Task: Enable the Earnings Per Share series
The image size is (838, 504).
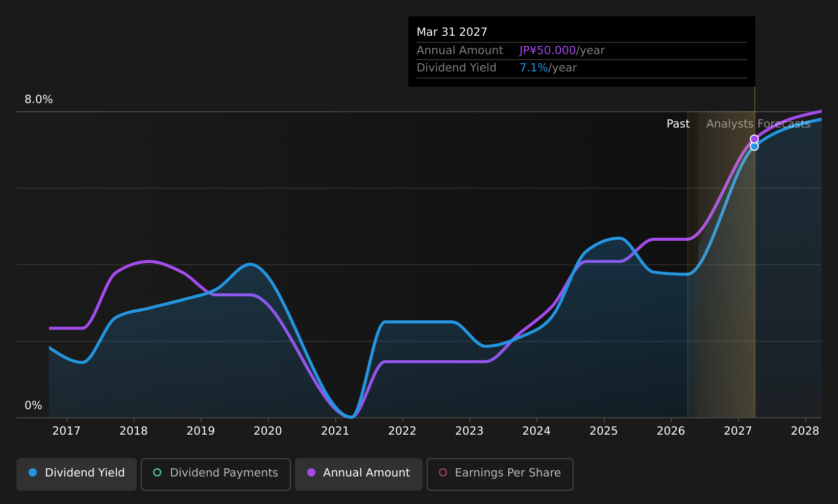Action: click(500, 474)
